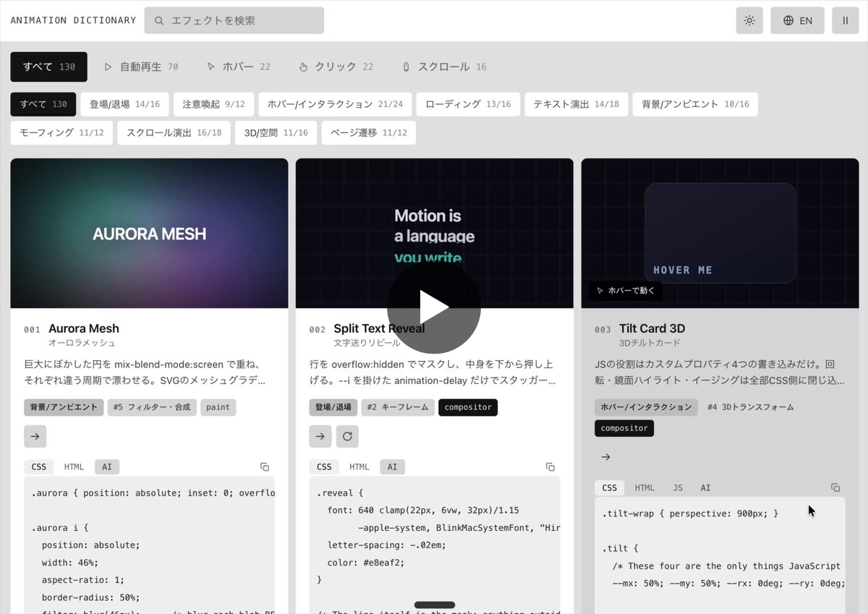Image resolution: width=868 pixels, height=614 pixels.
Task: Click the .tilt-wrap perspective code line
Action: click(x=690, y=514)
